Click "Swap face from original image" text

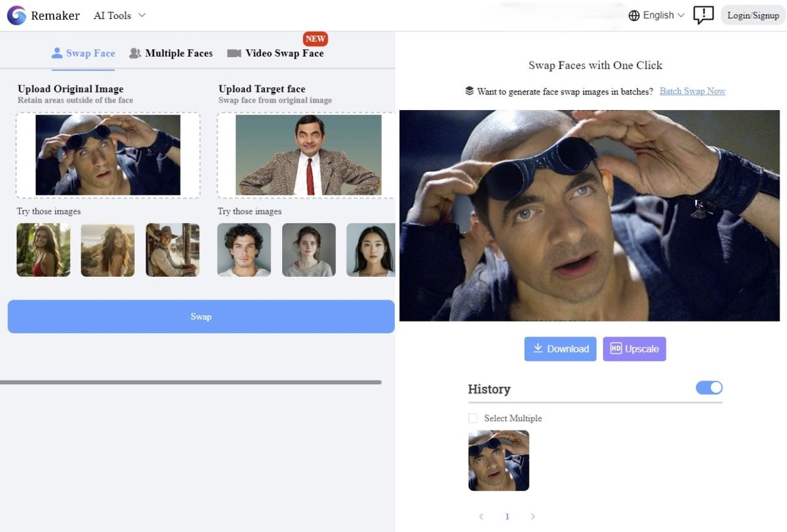[x=275, y=100]
